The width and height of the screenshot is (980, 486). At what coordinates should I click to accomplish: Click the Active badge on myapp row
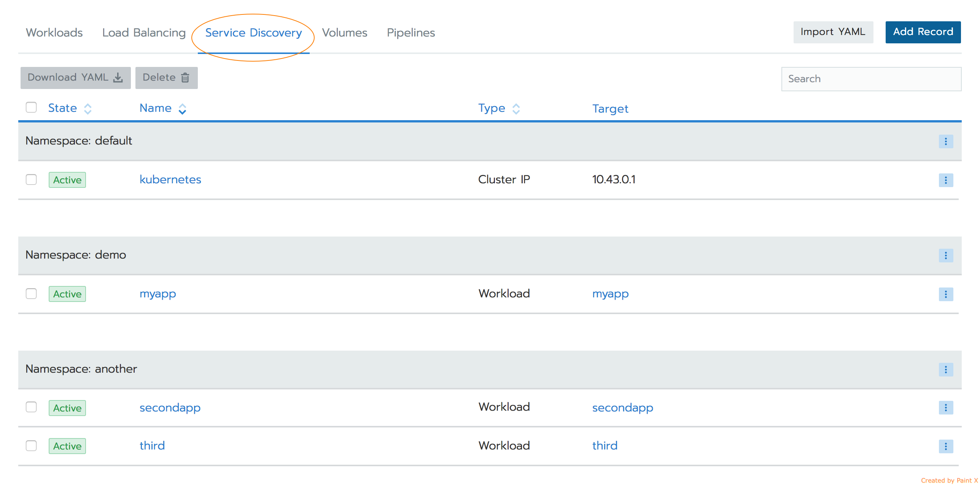click(67, 294)
